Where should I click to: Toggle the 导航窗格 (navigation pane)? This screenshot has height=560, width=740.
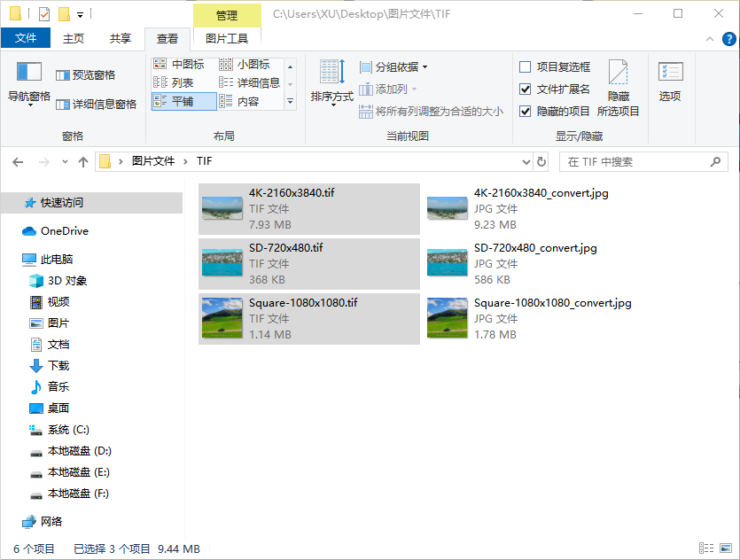point(27,82)
